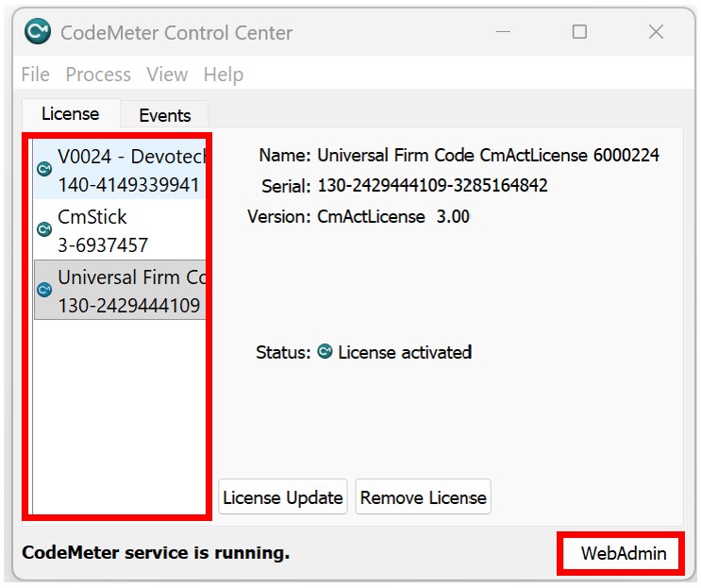Switch to the Events tab

(165, 115)
